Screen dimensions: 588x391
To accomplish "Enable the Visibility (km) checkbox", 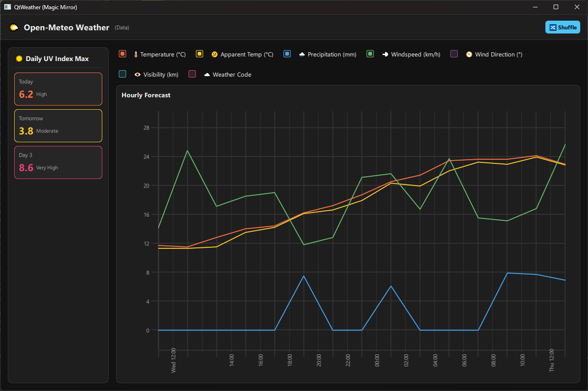I will [122, 74].
